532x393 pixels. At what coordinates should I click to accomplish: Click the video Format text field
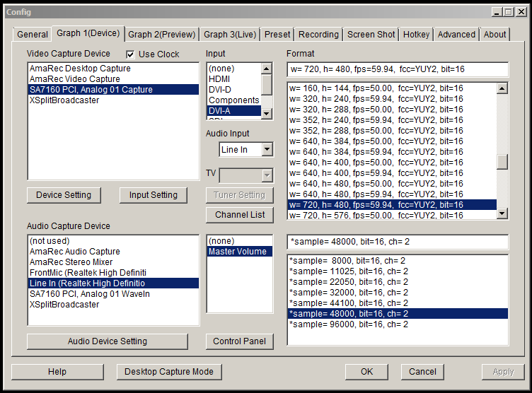[x=397, y=69]
